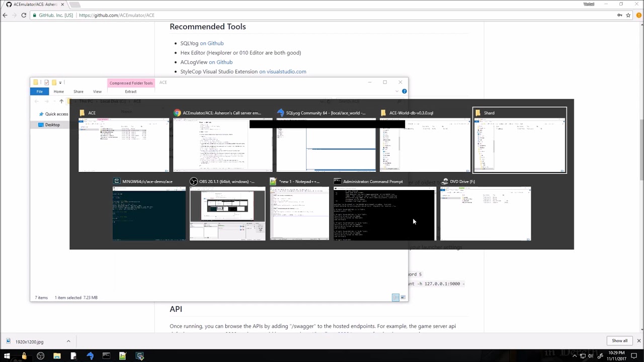
Task: Open OBS Studio from the taskbar
Action: 40,356
